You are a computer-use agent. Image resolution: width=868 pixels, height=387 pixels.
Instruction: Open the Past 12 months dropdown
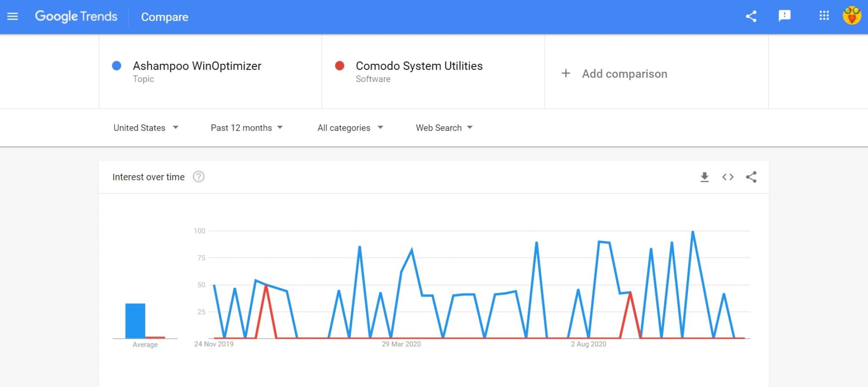pyautogui.click(x=247, y=128)
